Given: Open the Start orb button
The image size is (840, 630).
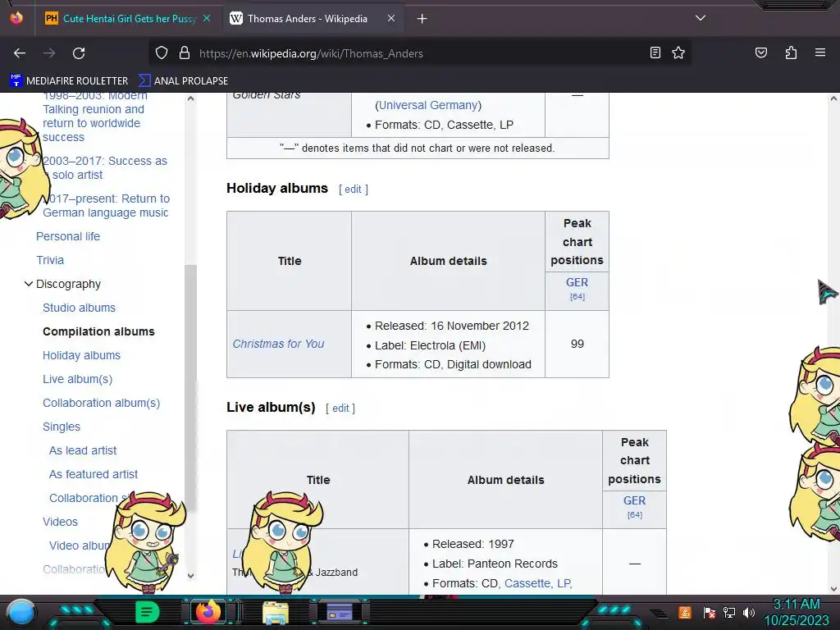Looking at the screenshot, I should pos(21,612).
